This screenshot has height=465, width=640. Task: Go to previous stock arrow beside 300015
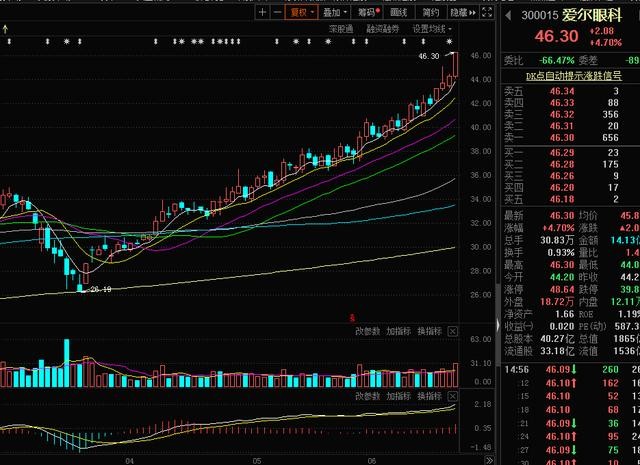pos(508,16)
